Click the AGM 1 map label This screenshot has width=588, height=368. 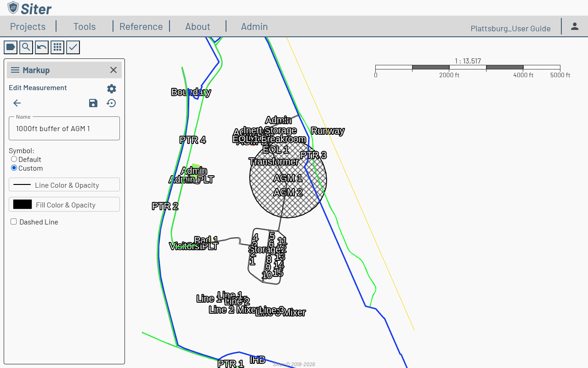(288, 178)
